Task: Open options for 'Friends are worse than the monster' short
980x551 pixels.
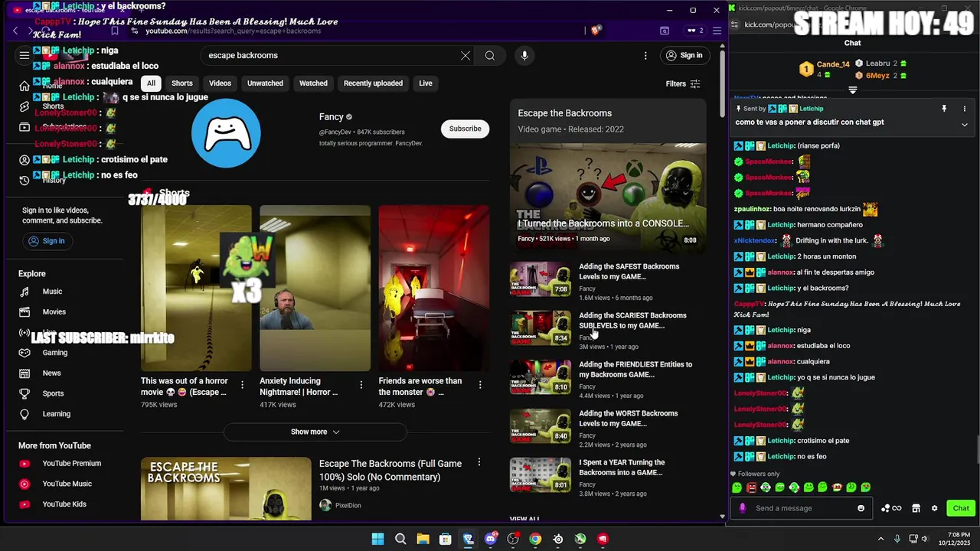Action: (x=480, y=384)
